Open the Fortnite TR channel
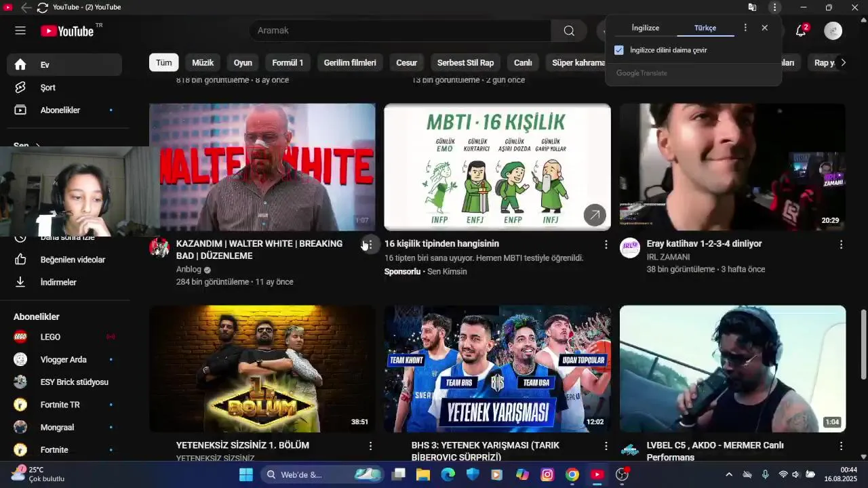The height and width of the screenshot is (488, 868). (x=64, y=405)
